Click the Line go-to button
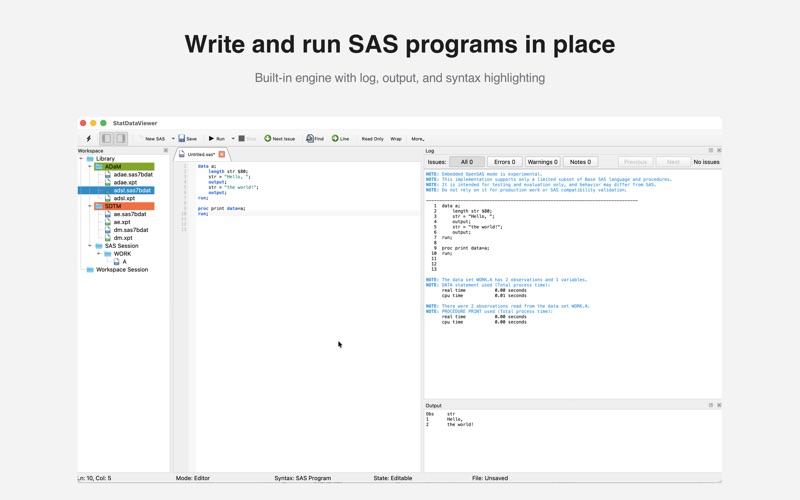Image resolution: width=800 pixels, height=500 pixels. [340, 139]
